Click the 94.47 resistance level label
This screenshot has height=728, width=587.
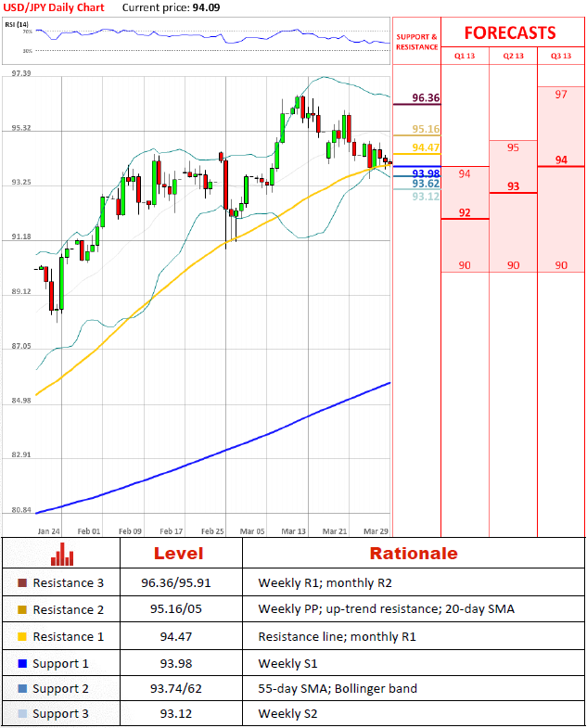tap(426, 147)
